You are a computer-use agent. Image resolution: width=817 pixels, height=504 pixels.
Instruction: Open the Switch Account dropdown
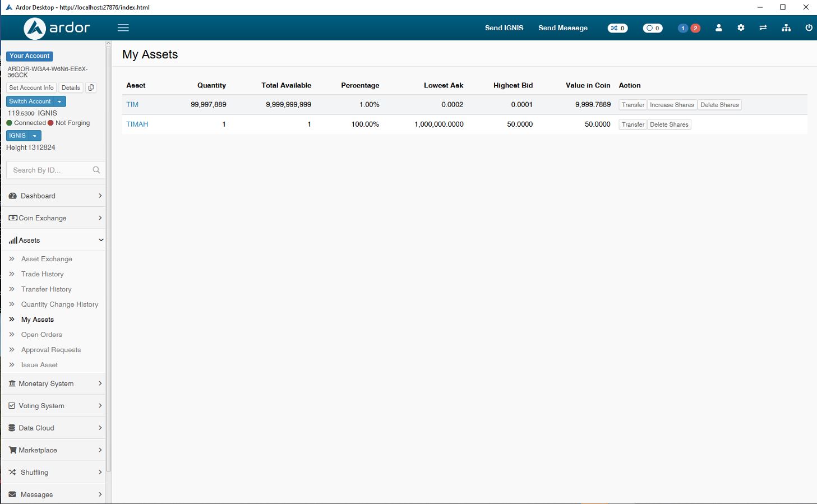click(36, 101)
